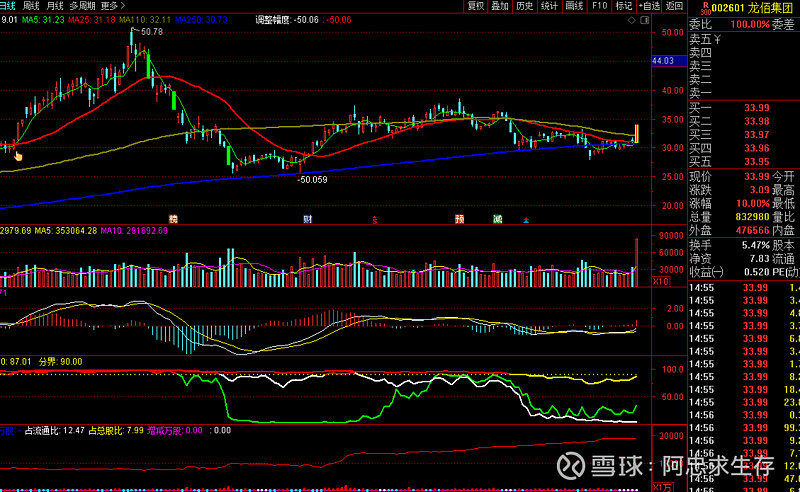Click the 叠加 overlay button
Screen dimensions: 800x492
pos(500,6)
